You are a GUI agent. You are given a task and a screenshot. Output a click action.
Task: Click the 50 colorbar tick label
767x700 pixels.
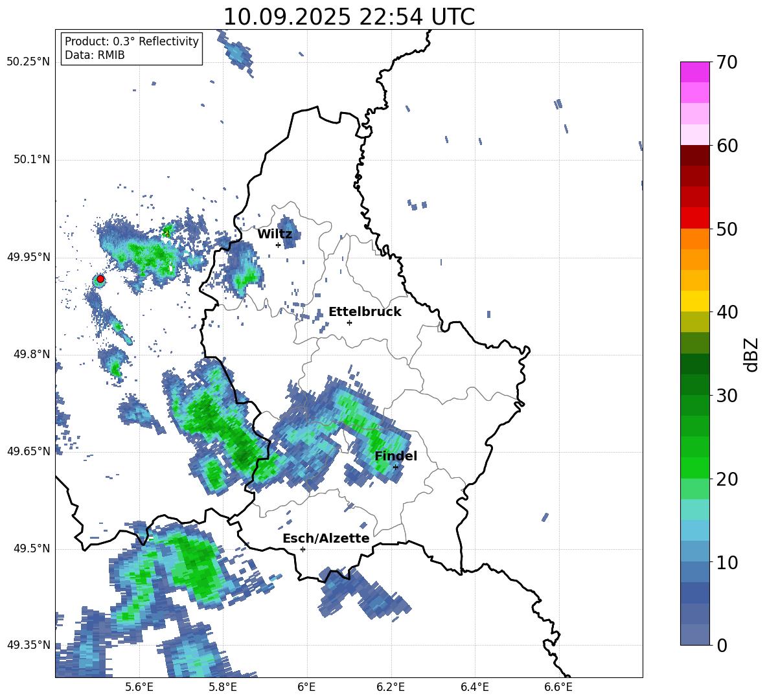point(727,229)
